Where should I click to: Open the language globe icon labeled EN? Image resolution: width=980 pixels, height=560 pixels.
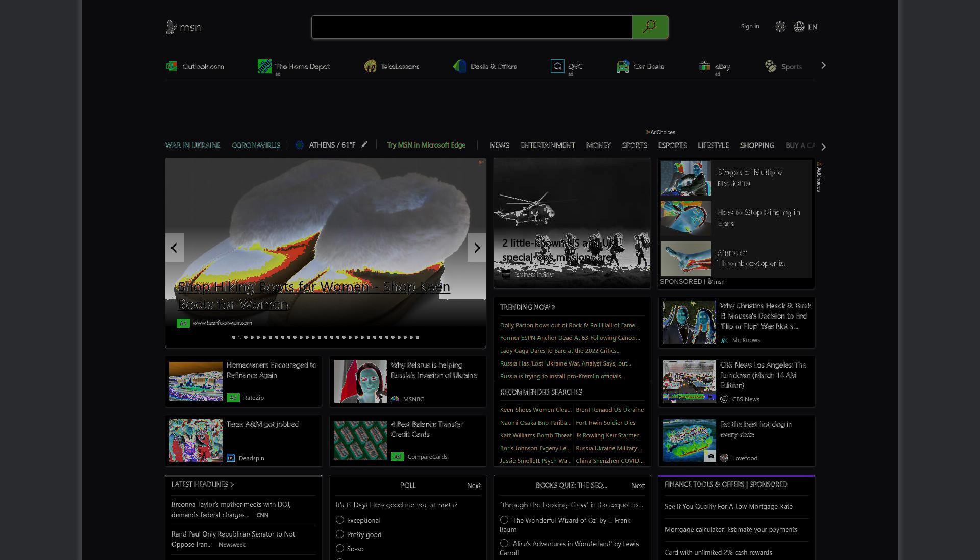(799, 27)
